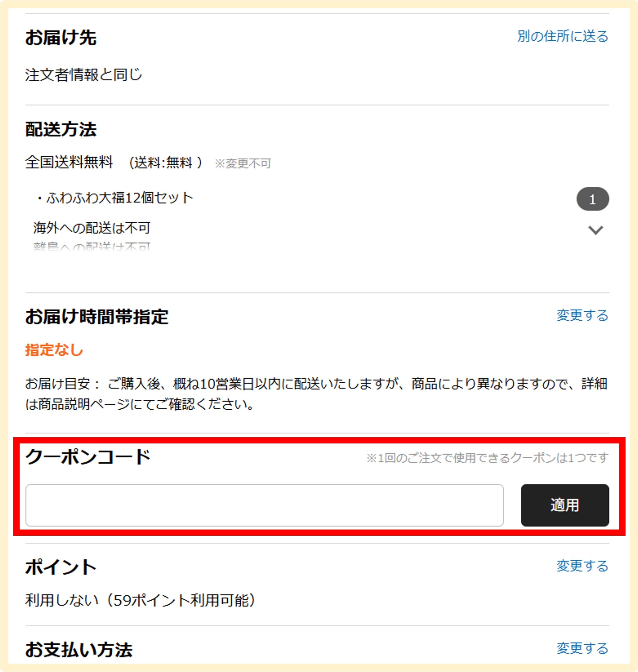
Task: Click the 全国送料無料 shipping method text
Action: point(69,162)
